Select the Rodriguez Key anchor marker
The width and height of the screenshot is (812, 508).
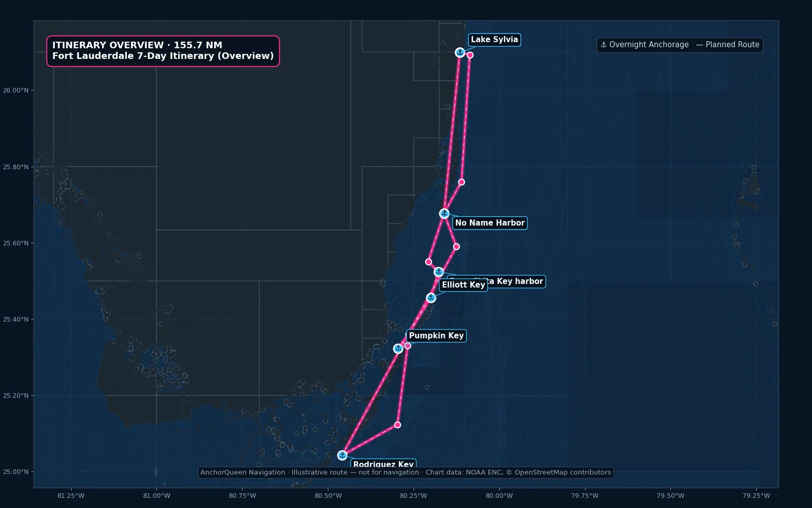coord(342,455)
